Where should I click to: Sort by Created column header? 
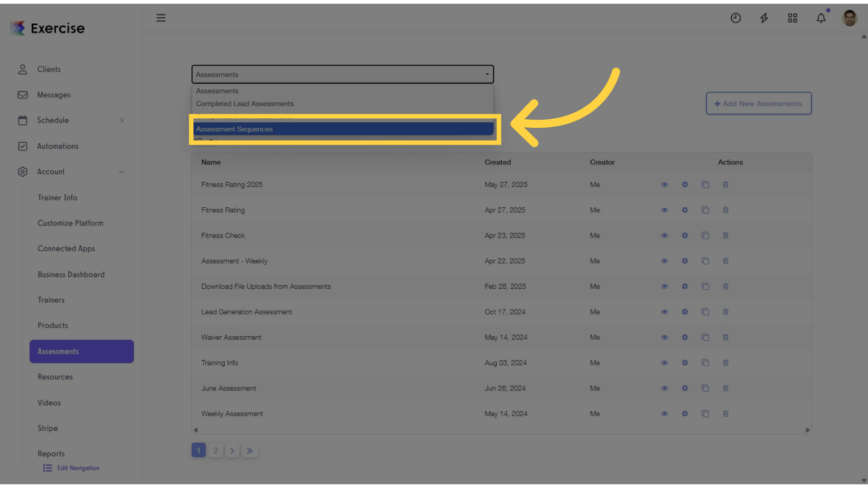click(498, 162)
